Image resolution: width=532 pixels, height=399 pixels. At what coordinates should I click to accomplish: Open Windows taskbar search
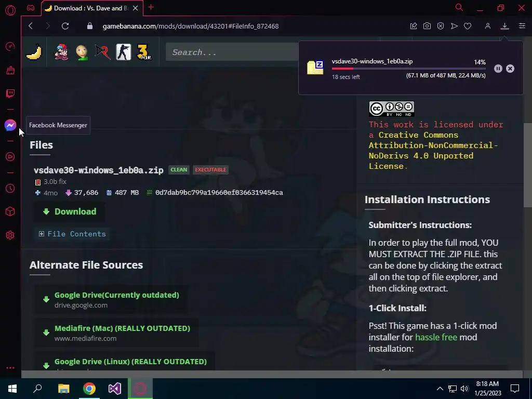pyautogui.click(x=37, y=389)
